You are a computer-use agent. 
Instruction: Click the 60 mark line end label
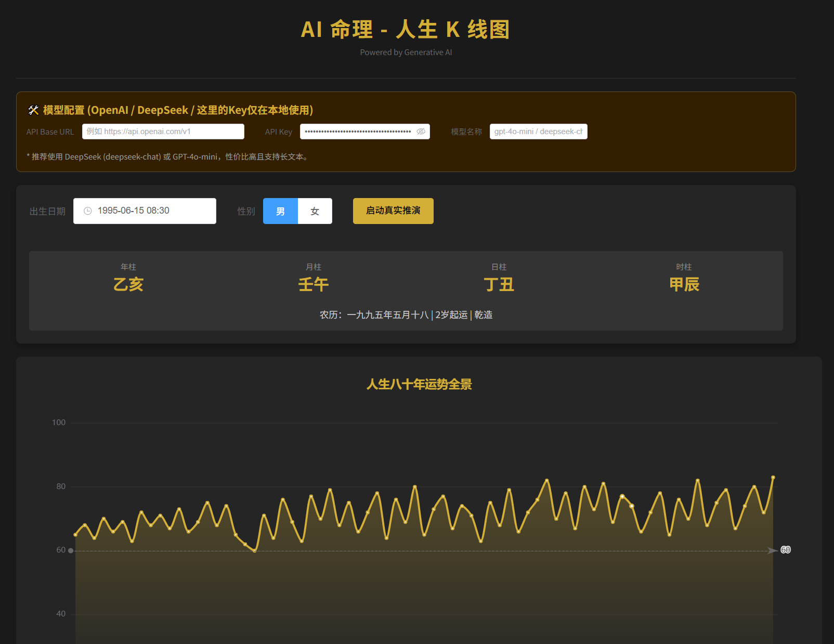786,550
